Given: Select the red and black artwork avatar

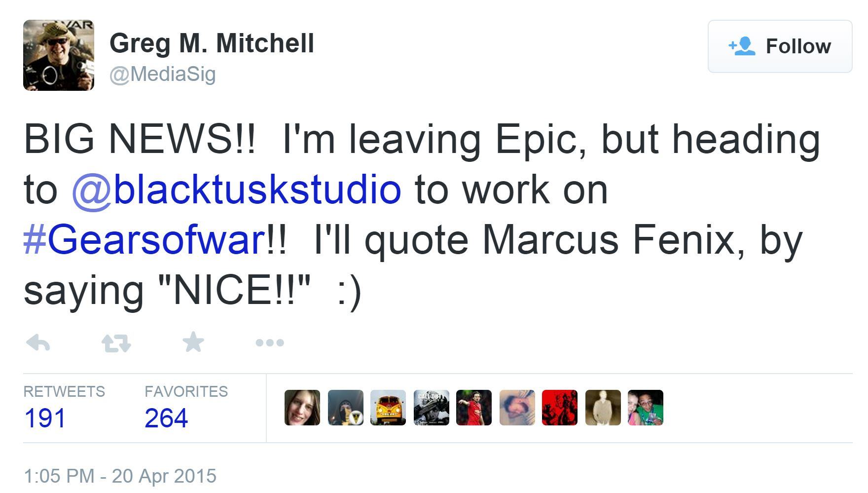Looking at the screenshot, I should coord(560,408).
